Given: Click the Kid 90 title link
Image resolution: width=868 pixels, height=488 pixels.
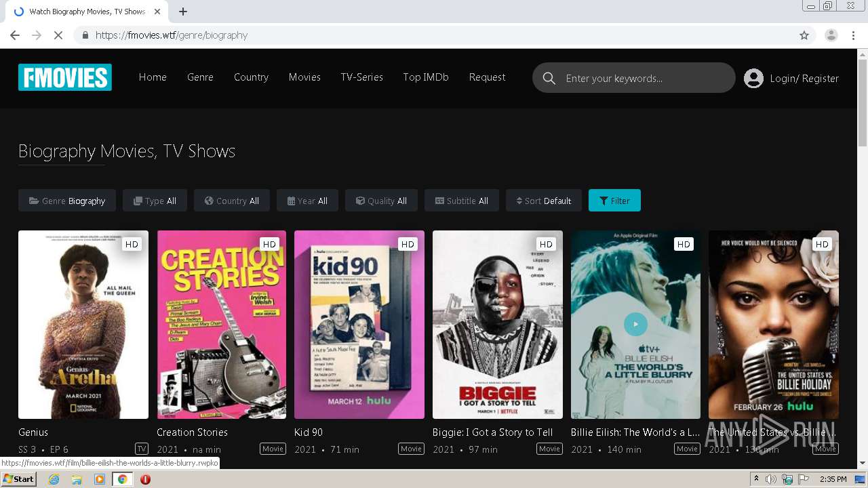Looking at the screenshot, I should pyautogui.click(x=309, y=432).
